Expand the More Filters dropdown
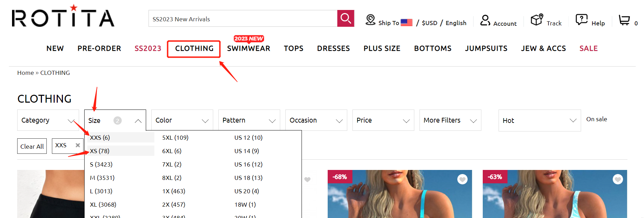This screenshot has height=218, width=644. coord(450,120)
